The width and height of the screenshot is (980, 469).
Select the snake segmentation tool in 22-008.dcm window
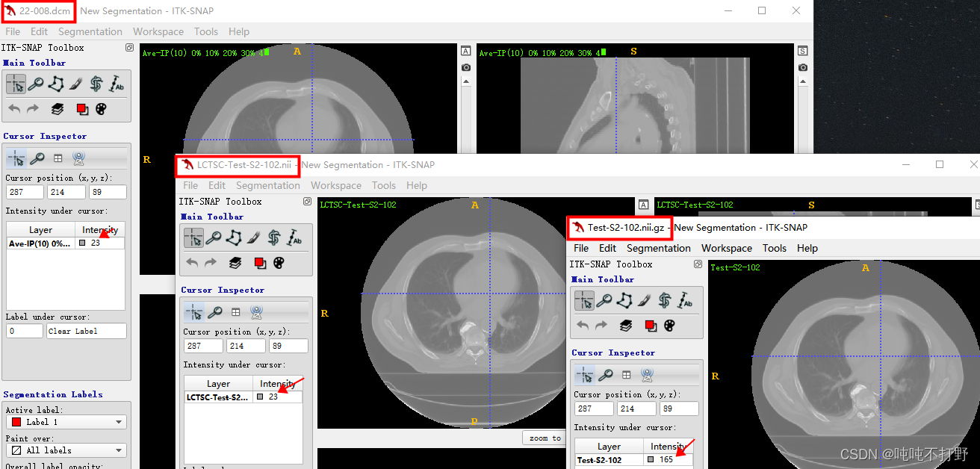[96, 84]
